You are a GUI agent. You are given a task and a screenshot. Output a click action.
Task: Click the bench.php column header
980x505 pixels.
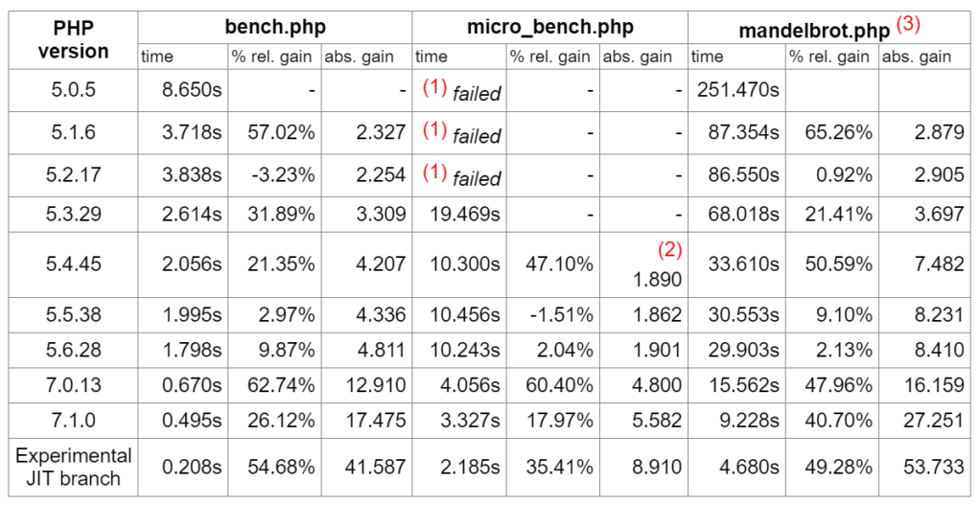click(274, 28)
